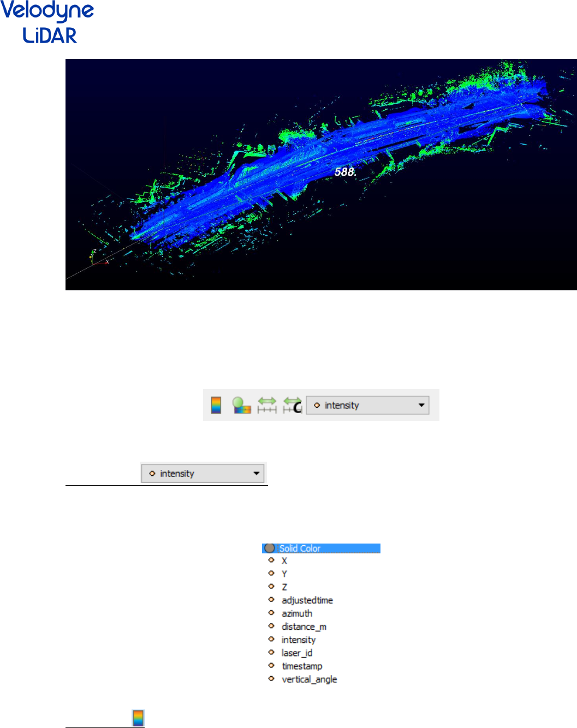This screenshot has height=728, width=577.
Task: Click rescale to custom range icon
Action: click(292, 405)
